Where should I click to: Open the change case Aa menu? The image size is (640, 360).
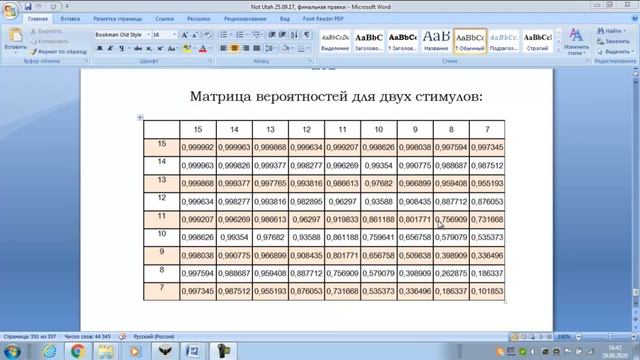[x=172, y=49]
